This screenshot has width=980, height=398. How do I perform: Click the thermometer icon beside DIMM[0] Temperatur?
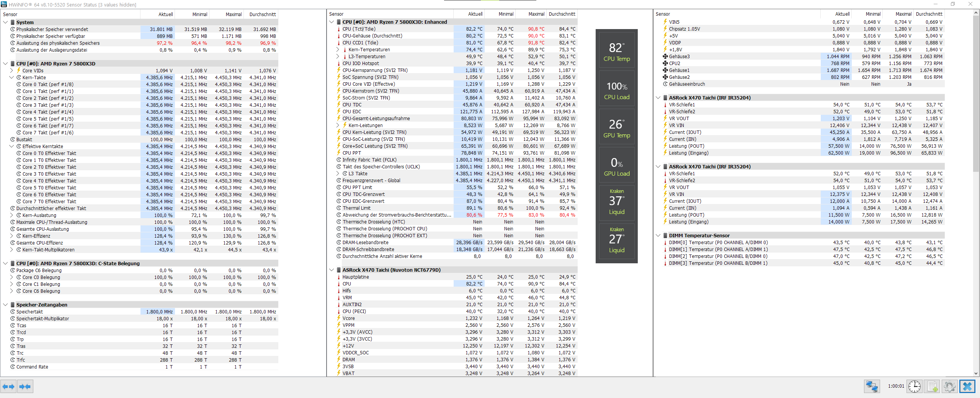(x=665, y=242)
